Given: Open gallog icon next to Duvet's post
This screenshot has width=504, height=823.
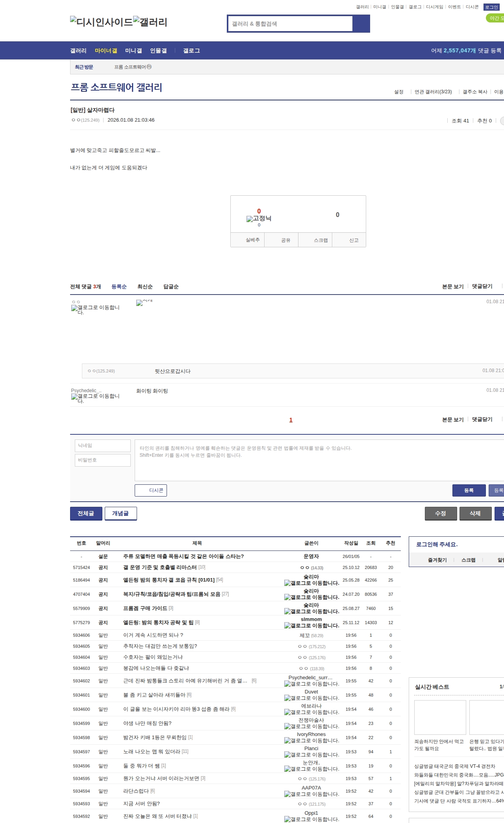Looking at the screenshot, I should (x=287, y=698).
